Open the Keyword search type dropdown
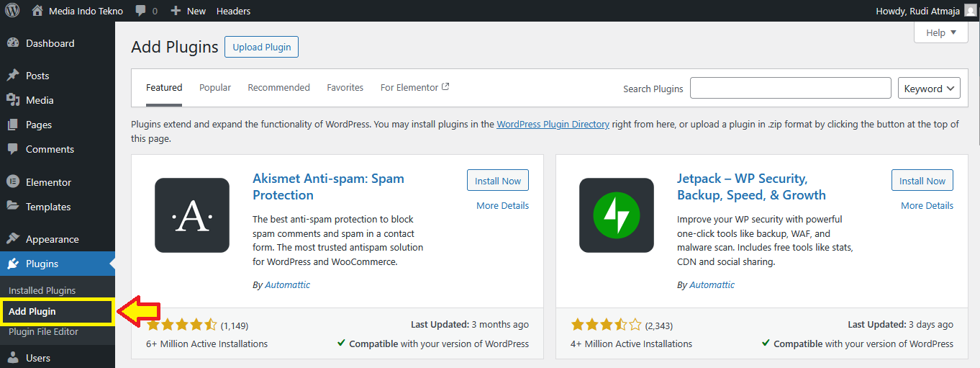This screenshot has height=368, width=980. coord(929,89)
